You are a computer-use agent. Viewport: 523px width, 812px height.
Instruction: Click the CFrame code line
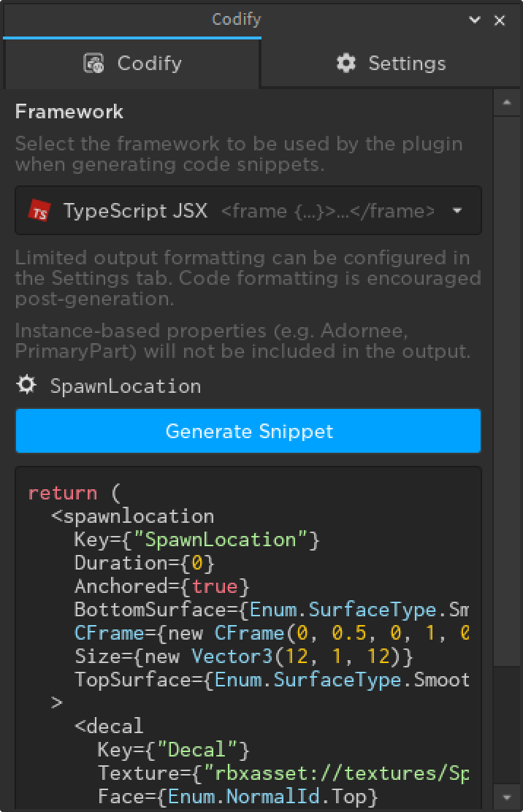[x=271, y=633]
